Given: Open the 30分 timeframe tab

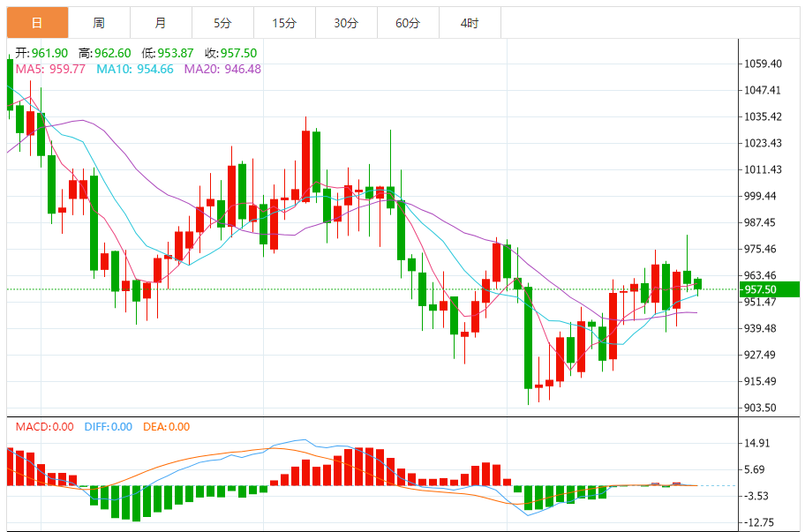Looking at the screenshot, I should tap(346, 23).
